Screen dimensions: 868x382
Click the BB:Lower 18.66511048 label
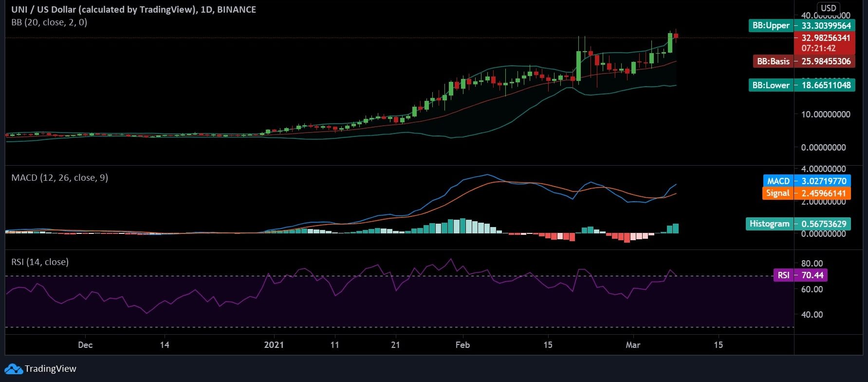click(x=802, y=85)
